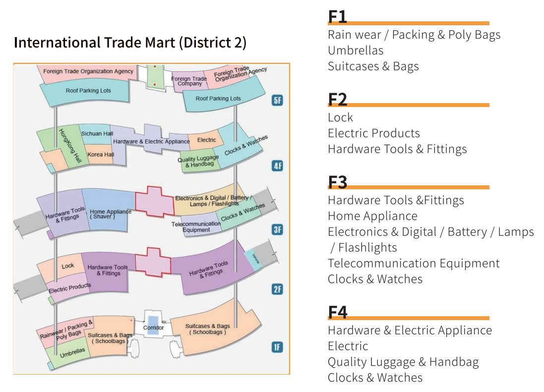Click 'Hardware Tools &Fittings' under F3
Screen dimensions: 544x392
396,200
